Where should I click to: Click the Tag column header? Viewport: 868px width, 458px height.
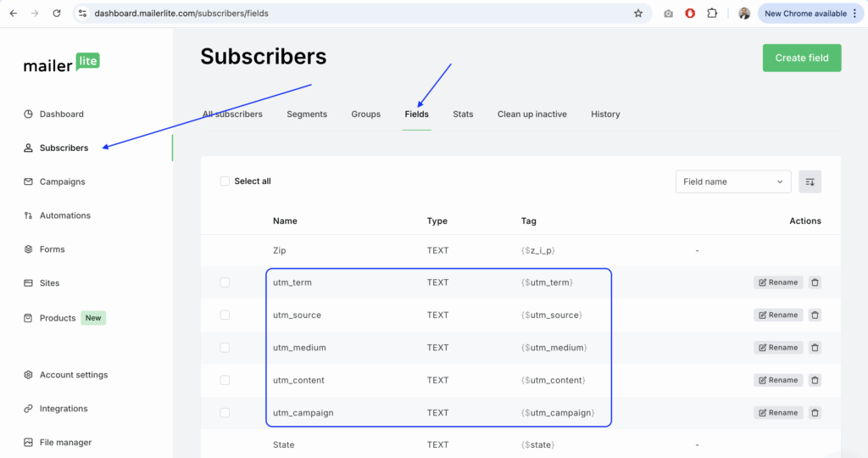coord(529,221)
